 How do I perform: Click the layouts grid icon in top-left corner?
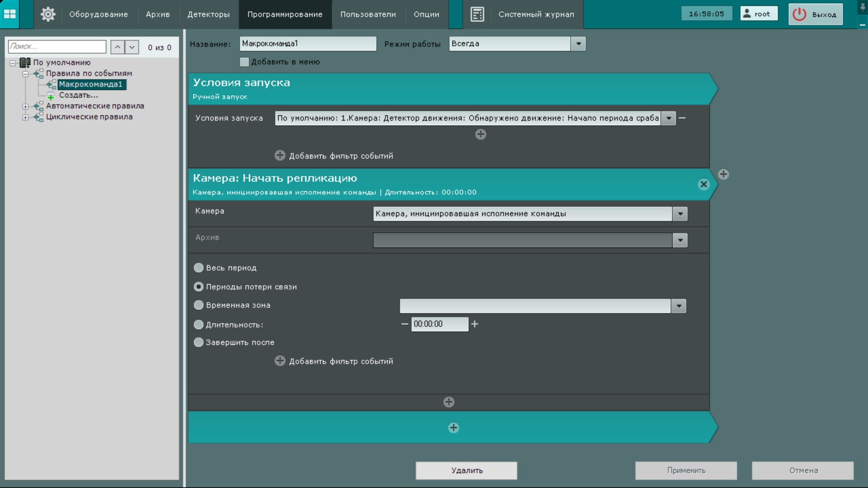pos(9,14)
